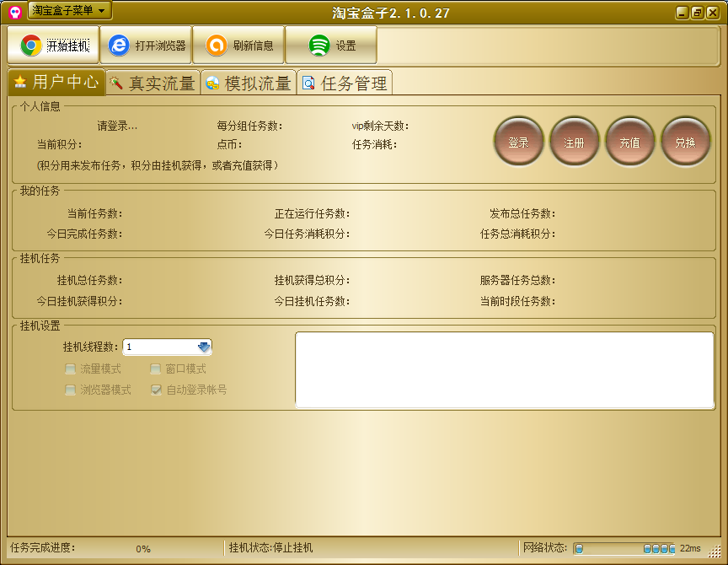Viewport: 728px width, 565px height.
Task: Click the round 充值 button
Action: [x=629, y=143]
